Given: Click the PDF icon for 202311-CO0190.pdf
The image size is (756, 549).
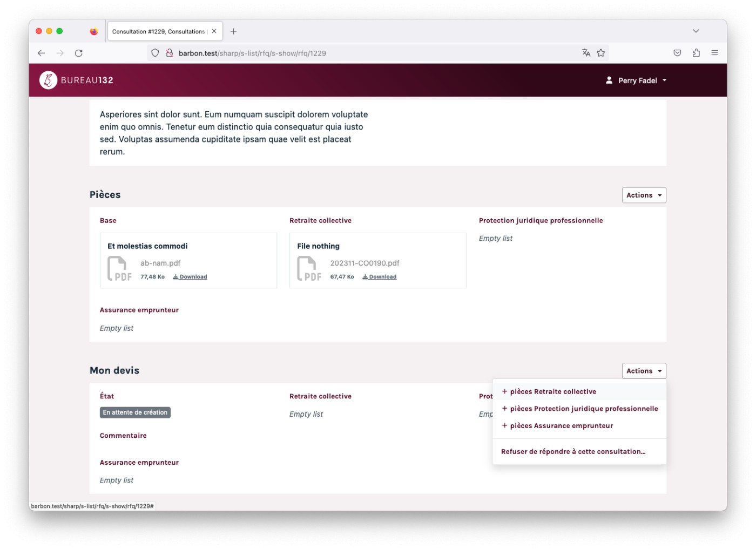Looking at the screenshot, I should [309, 269].
